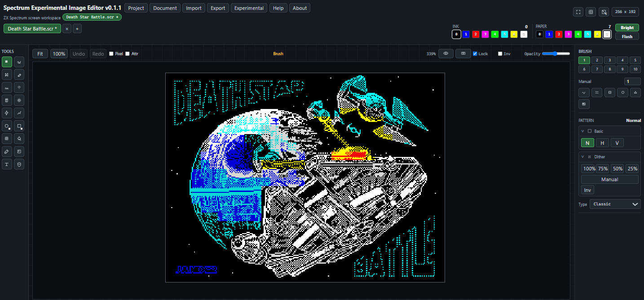Screen dimensions: 644x300
Task: Toggle the eye preview visibility button
Action: 446,53
